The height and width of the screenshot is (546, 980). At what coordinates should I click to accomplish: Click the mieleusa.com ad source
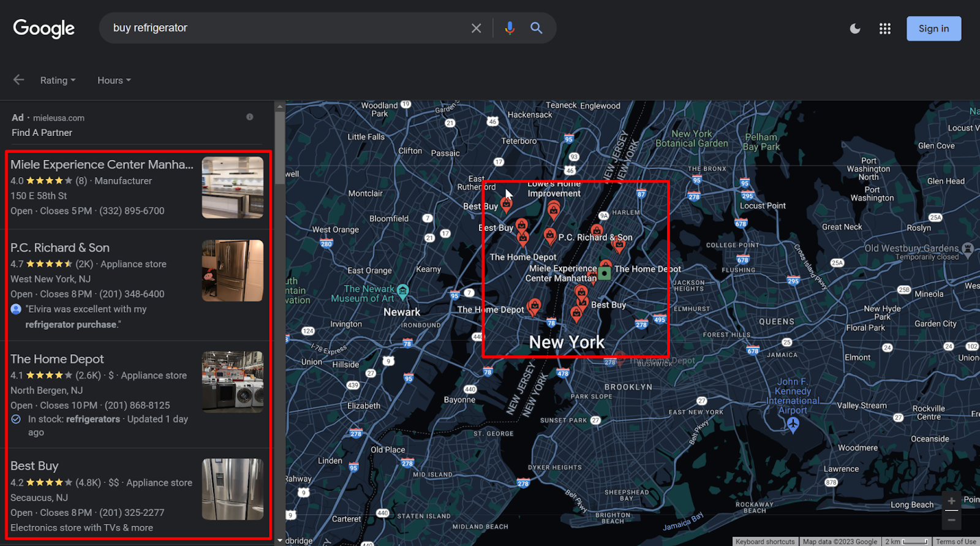59,118
